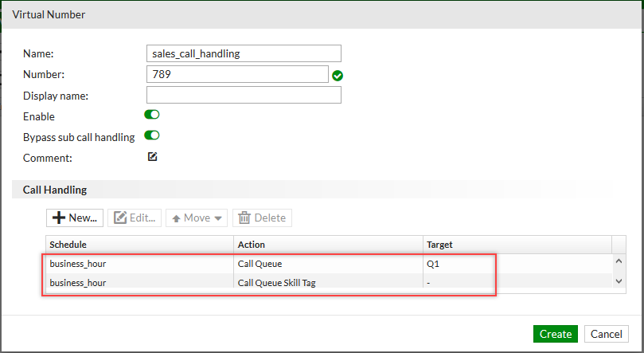Turn off the Enable toggle

point(152,116)
